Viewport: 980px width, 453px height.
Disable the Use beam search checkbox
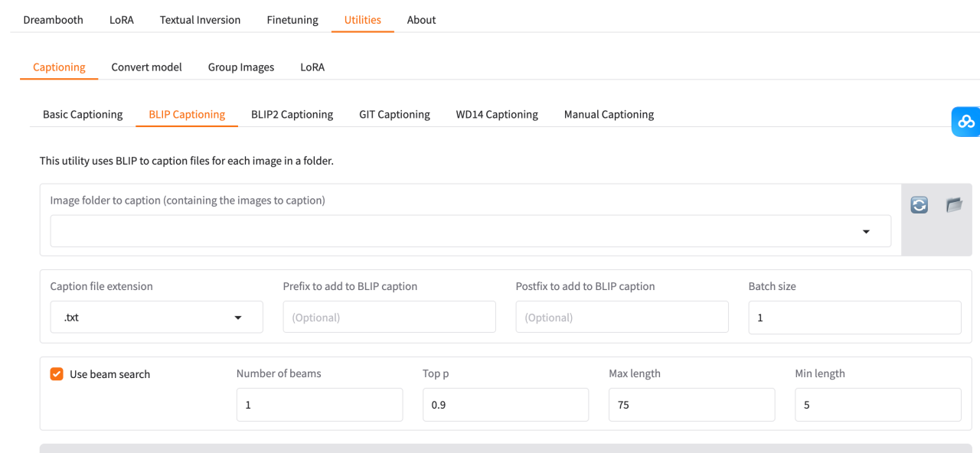57,374
